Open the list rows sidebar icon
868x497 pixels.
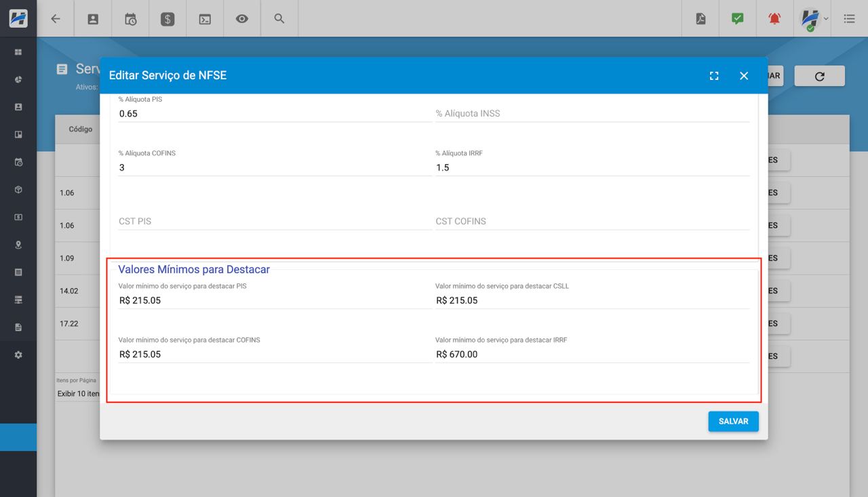point(18,272)
